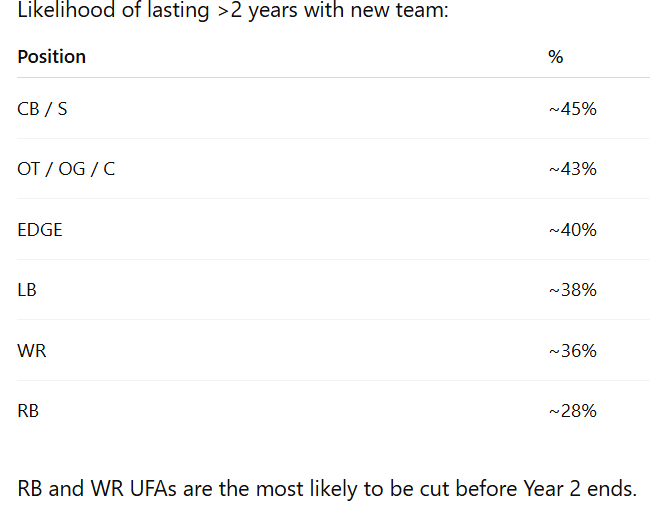The image size is (650, 518).
Task: Click the 'CB / S' position cell
Action: point(43,109)
